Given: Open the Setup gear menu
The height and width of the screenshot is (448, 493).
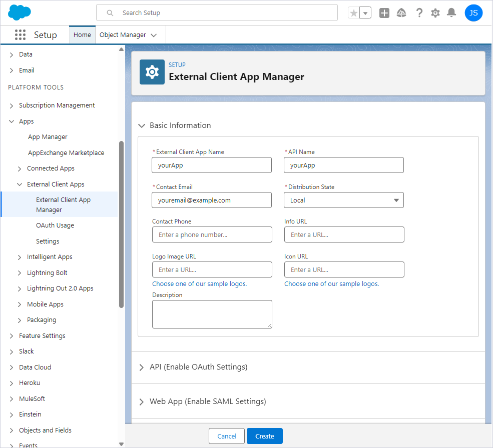Looking at the screenshot, I should [x=435, y=13].
